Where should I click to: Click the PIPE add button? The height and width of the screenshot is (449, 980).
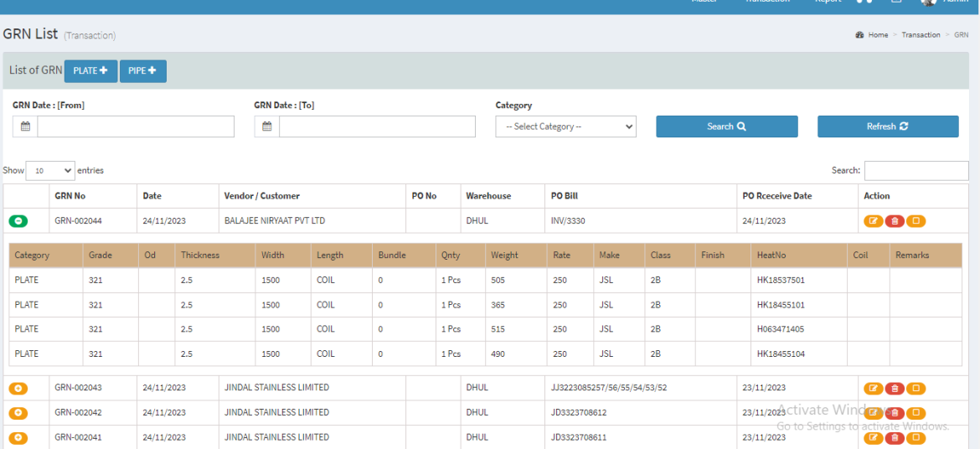(142, 71)
